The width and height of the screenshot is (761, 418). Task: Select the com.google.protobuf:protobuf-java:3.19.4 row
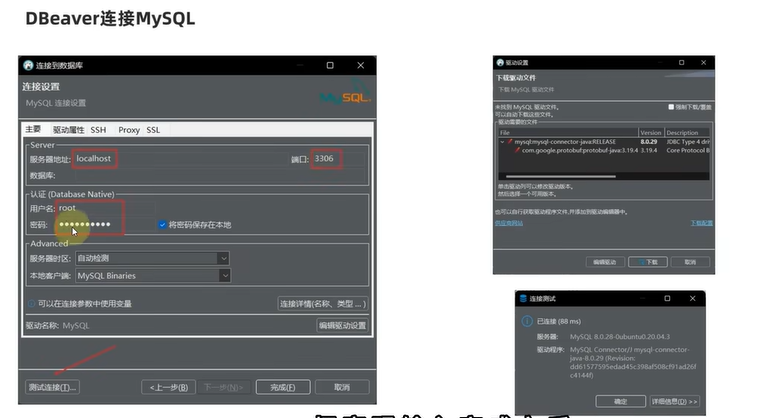coord(604,150)
